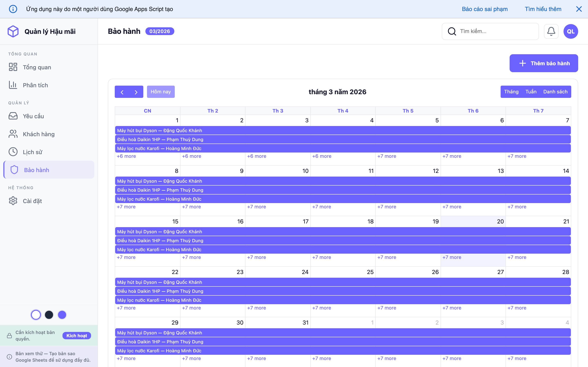Open Cài đặt gear icon
The image size is (588, 367).
point(13,201)
